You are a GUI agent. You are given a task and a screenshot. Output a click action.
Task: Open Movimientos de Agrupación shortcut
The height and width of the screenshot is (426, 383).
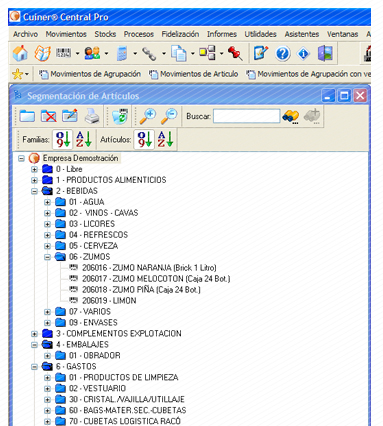90,74
